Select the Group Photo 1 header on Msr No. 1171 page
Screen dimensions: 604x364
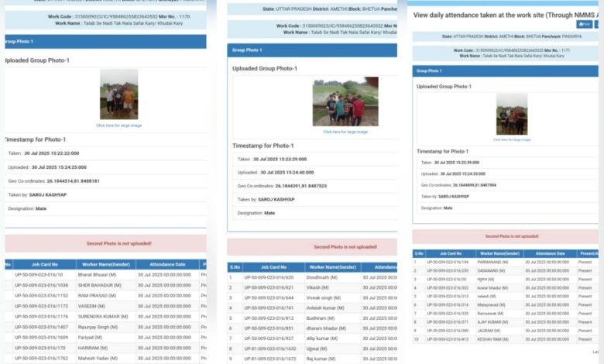[505, 71]
